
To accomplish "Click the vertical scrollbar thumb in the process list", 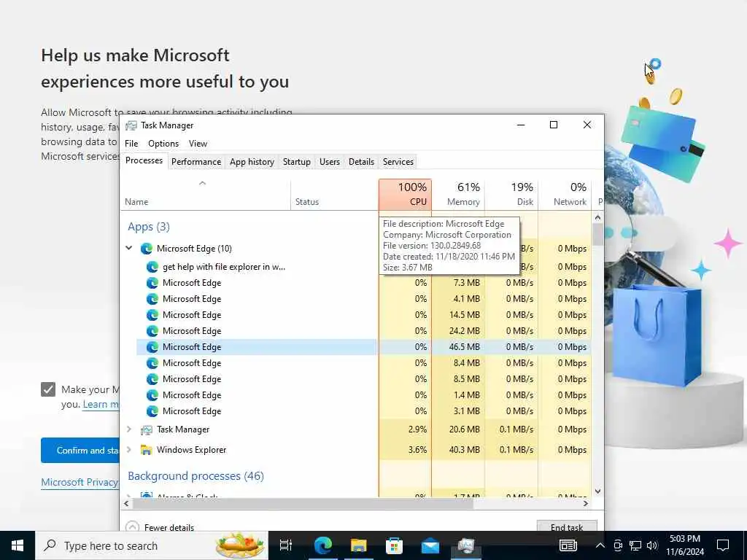I will tap(598, 234).
